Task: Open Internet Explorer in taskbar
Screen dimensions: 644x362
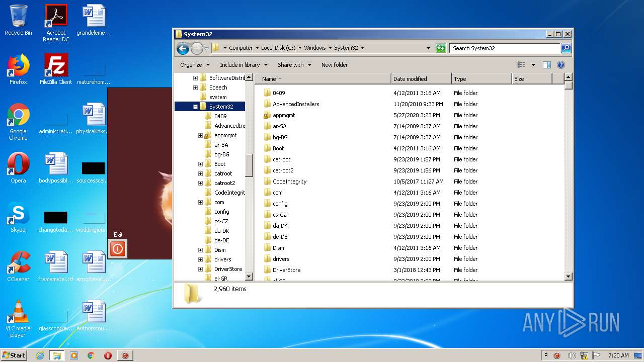Action: coord(40,355)
